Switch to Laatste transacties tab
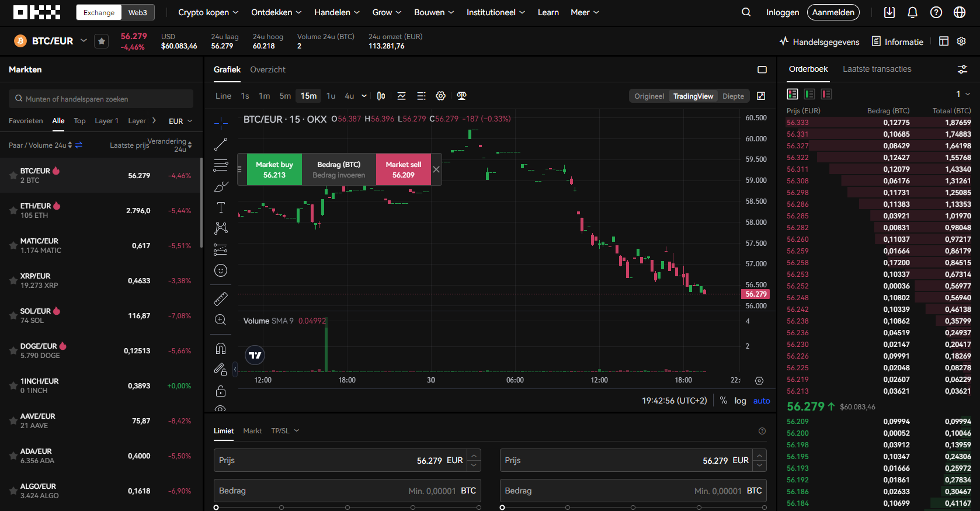 pyautogui.click(x=877, y=69)
